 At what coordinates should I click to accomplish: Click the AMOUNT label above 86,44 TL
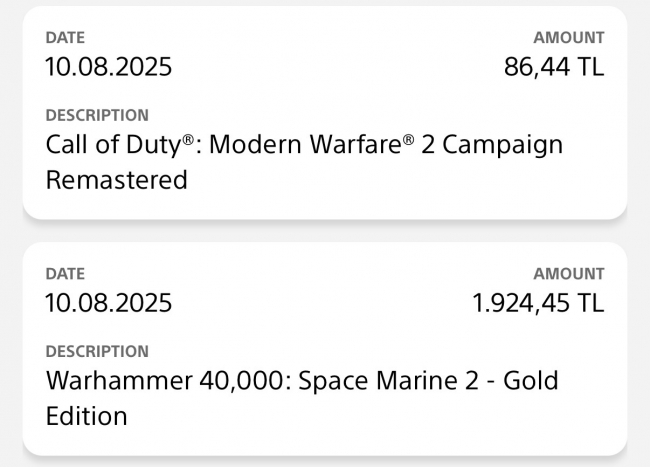568,38
